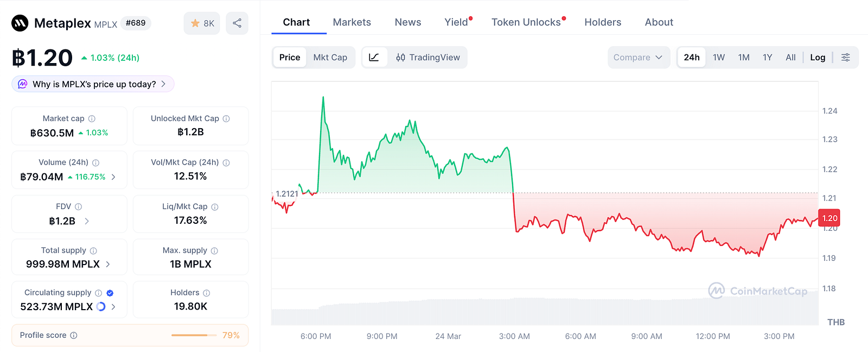Add Metaplex to watchlist star button
The width and height of the screenshot is (868, 352).
(x=202, y=23)
